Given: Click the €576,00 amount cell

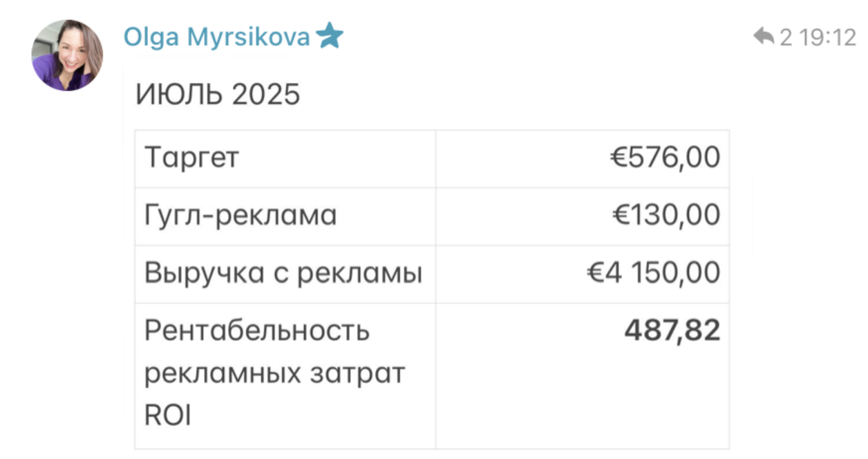Looking at the screenshot, I should click(x=665, y=158).
